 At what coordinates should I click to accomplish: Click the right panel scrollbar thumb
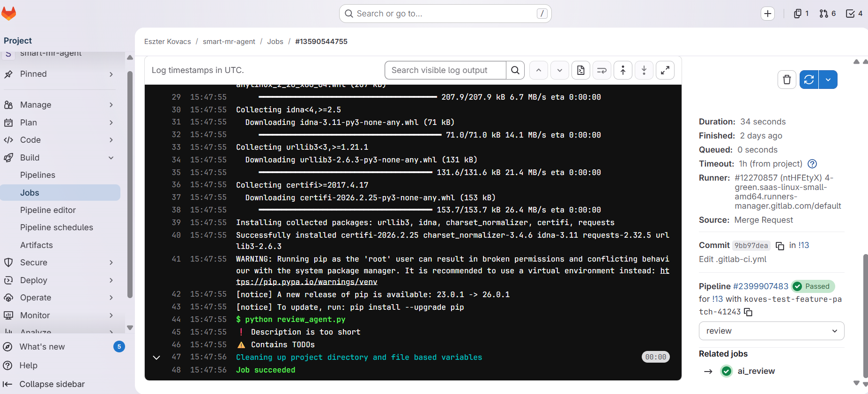point(866,316)
